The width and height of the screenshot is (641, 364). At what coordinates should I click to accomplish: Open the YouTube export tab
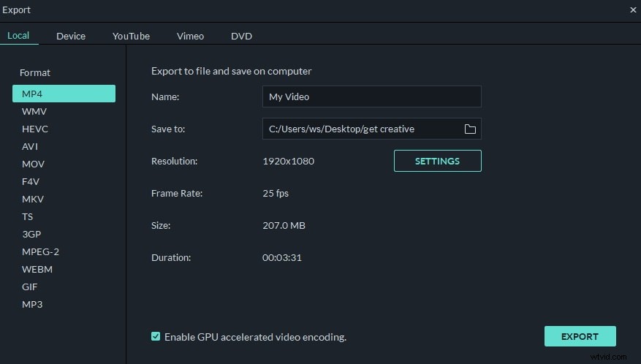coord(131,36)
